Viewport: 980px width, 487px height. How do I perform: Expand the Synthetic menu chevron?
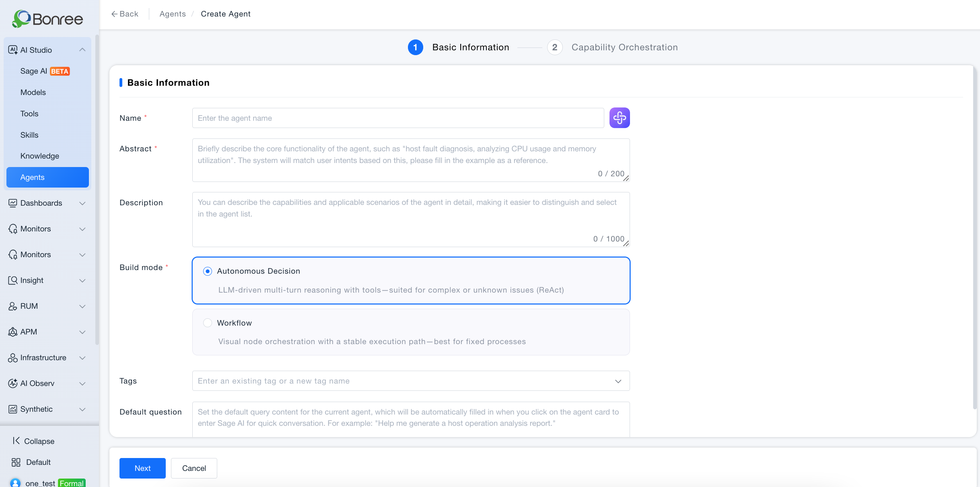coord(82,409)
